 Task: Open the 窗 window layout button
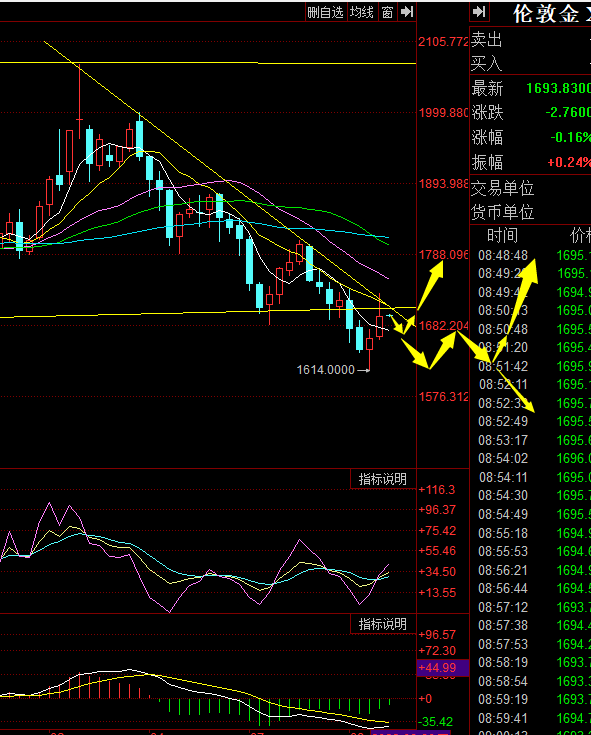(x=387, y=12)
